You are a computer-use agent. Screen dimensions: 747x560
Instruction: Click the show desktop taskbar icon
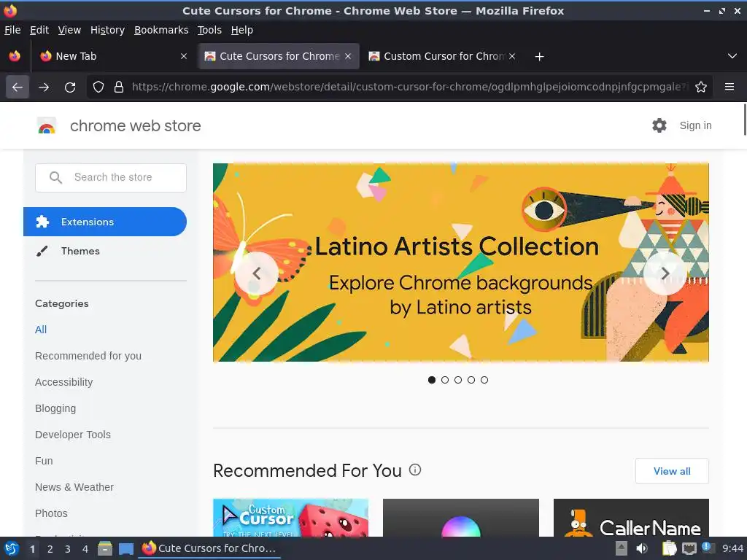pyautogui.click(x=125, y=548)
